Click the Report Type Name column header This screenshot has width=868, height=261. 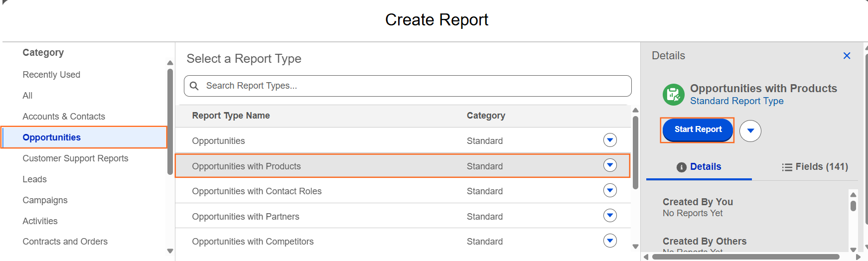point(231,116)
